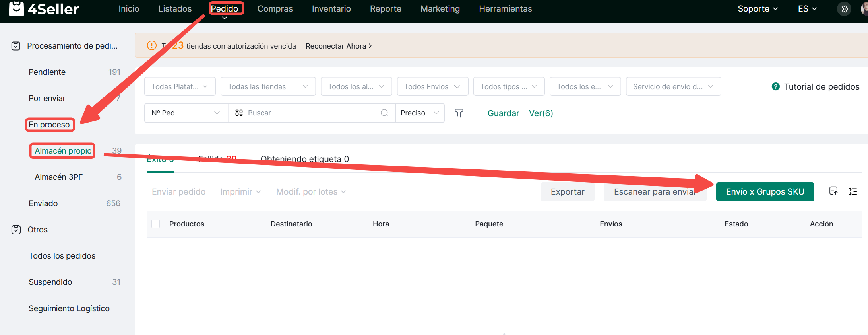Open the Todos Envíos dropdown
The height and width of the screenshot is (335, 868).
[432, 86]
